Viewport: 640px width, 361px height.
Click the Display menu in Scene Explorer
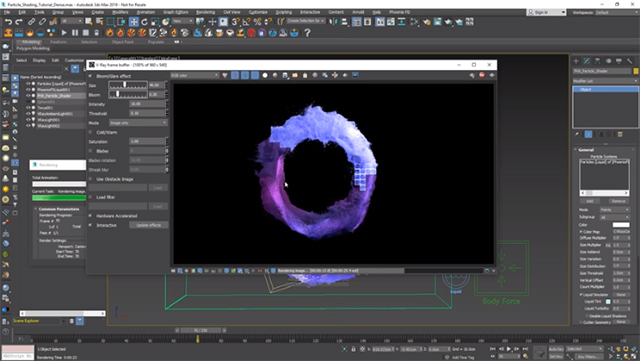[39, 60]
